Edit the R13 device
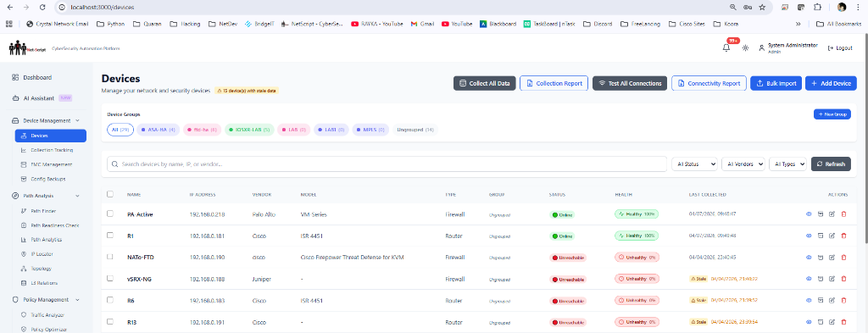 tap(832, 322)
